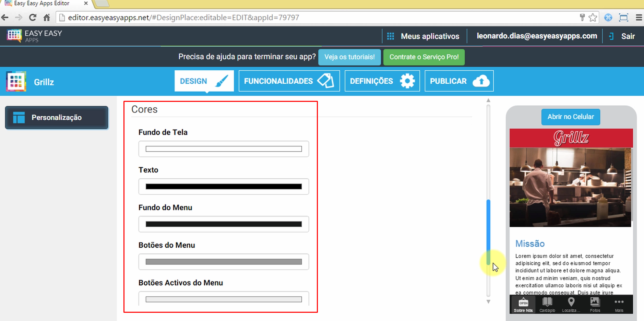
Task: Click Veja os tutoriais button
Action: coord(349,57)
